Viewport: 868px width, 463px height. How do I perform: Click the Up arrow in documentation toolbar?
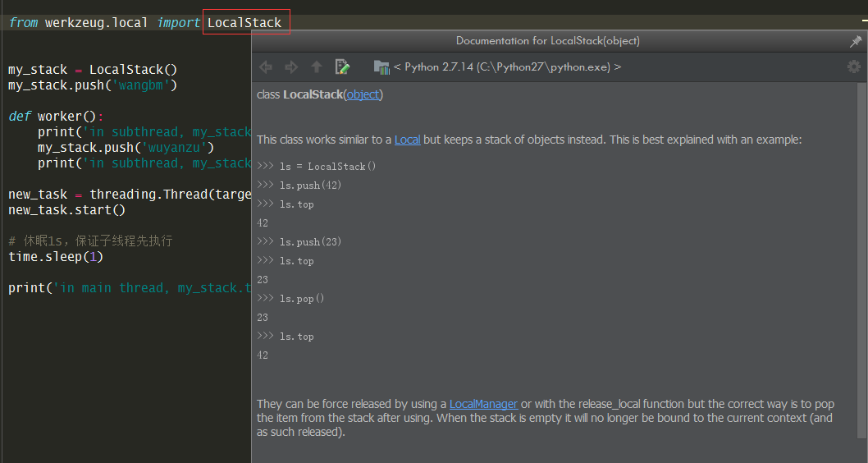click(x=317, y=67)
